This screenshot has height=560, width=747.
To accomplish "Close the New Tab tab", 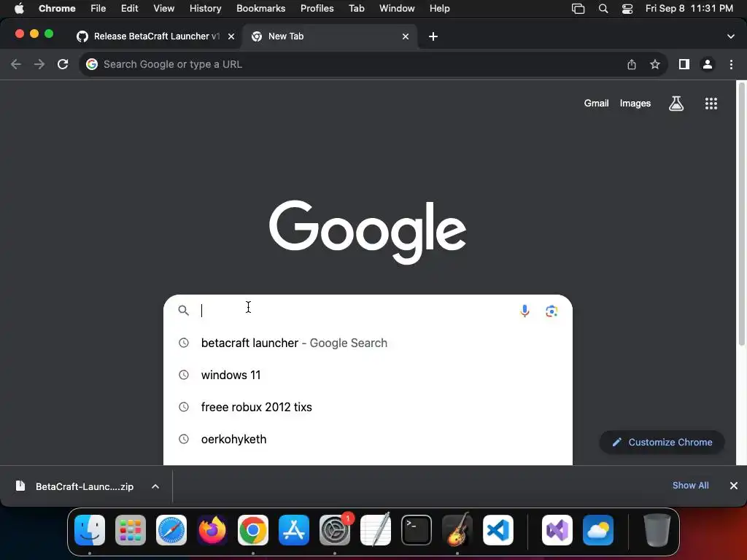I will click(406, 36).
